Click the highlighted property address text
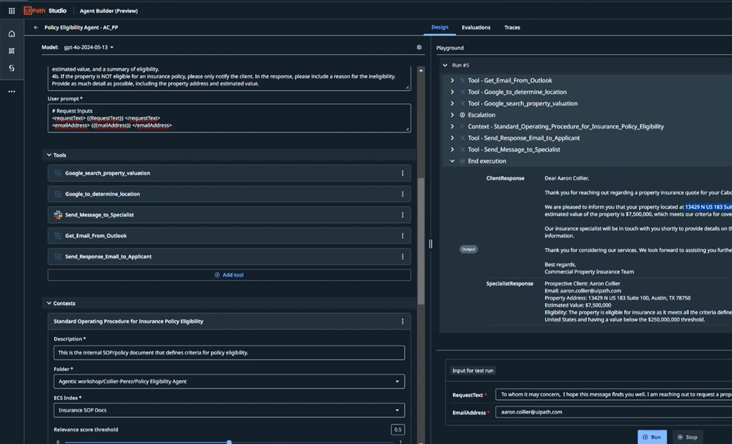Screen dimensions: 732x444 [708, 207]
